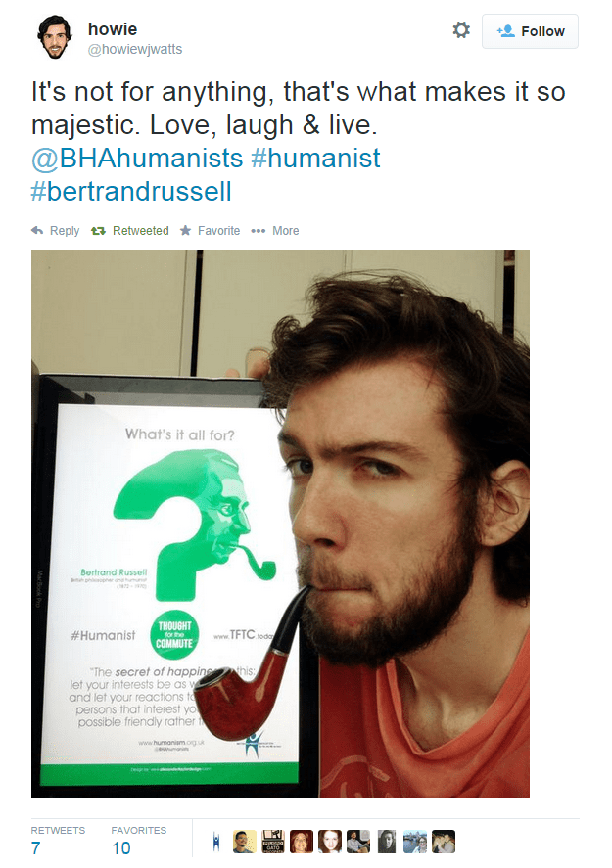612x868 pixels.
Task: Toggle the Retweeted state
Action: point(129,231)
